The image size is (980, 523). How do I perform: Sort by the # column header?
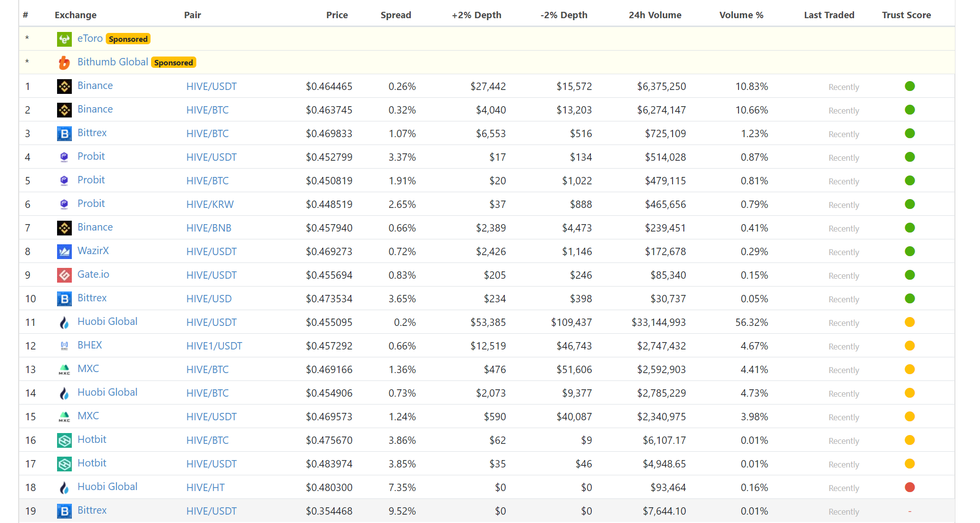click(26, 15)
